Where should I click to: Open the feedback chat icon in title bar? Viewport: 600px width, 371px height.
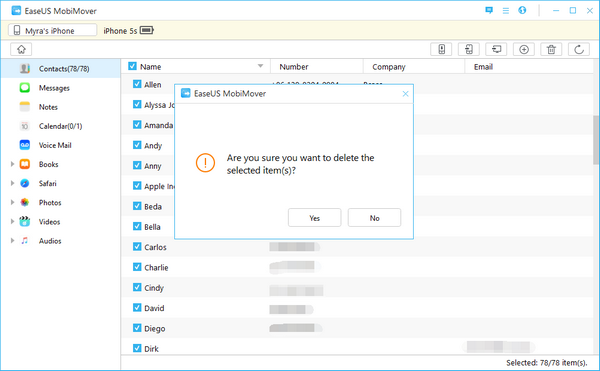[489, 10]
